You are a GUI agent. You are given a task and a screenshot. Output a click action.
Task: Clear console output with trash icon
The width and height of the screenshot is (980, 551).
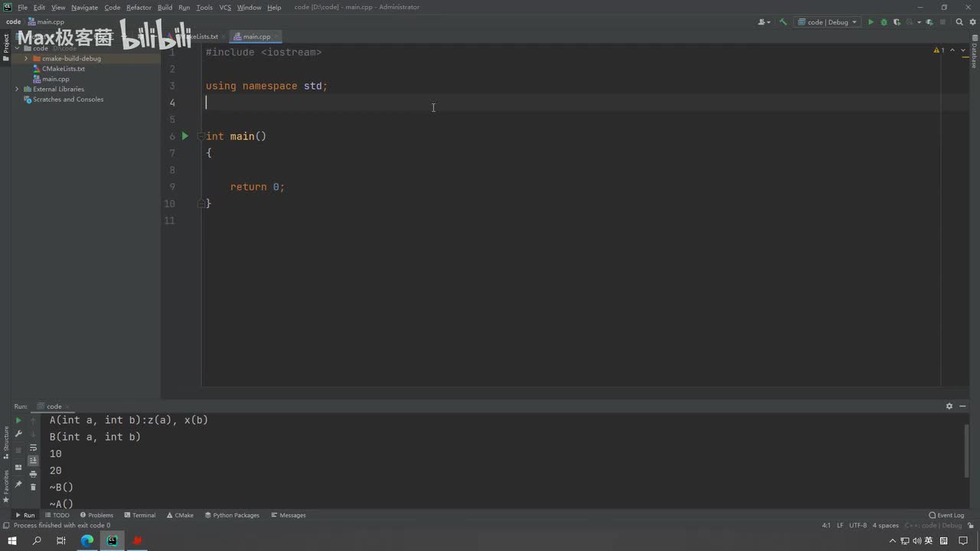pos(33,487)
